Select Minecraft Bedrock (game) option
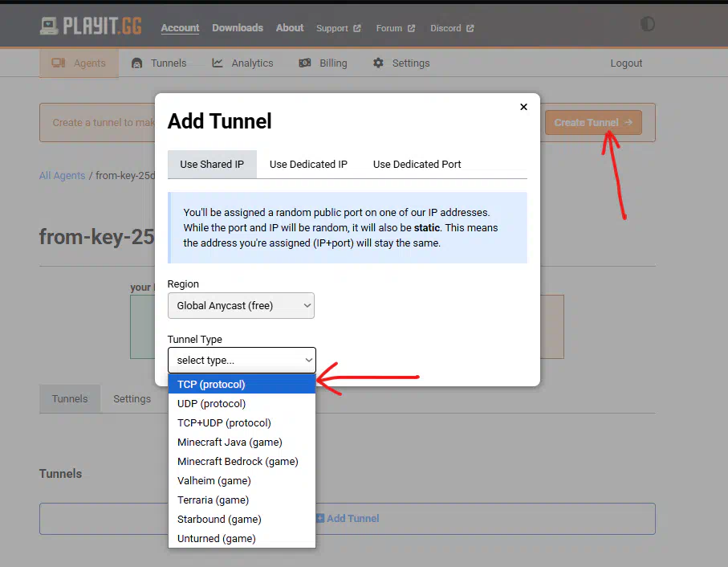This screenshot has height=567, width=728. pos(242,462)
